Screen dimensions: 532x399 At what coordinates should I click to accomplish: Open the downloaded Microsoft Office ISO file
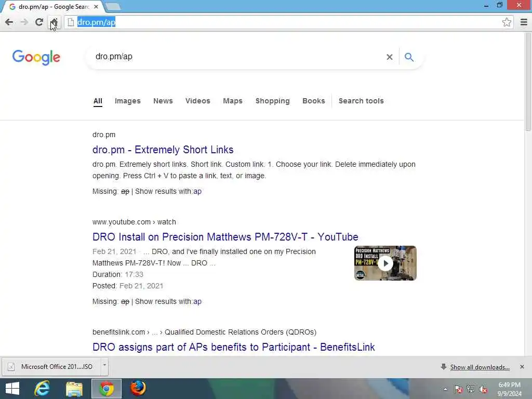coord(52,367)
